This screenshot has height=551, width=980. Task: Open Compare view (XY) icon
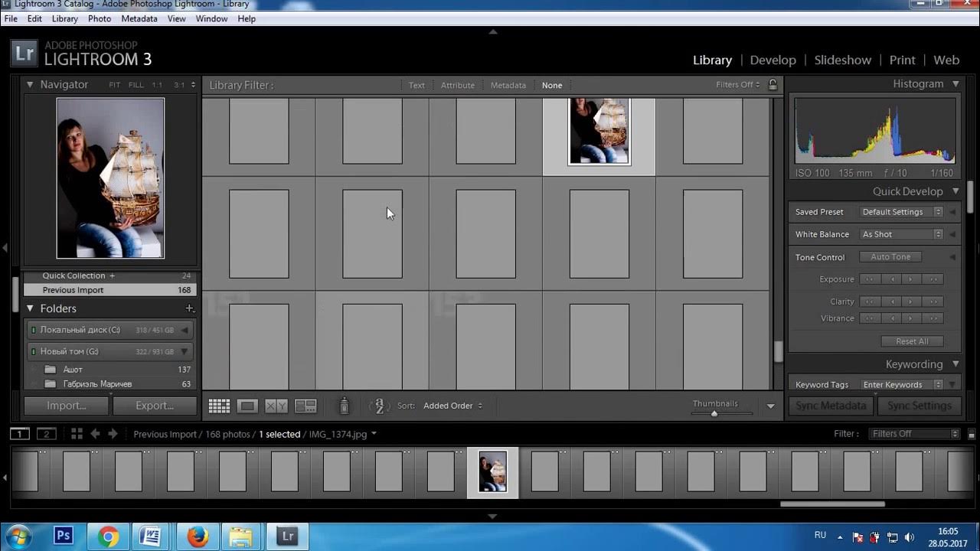click(276, 406)
